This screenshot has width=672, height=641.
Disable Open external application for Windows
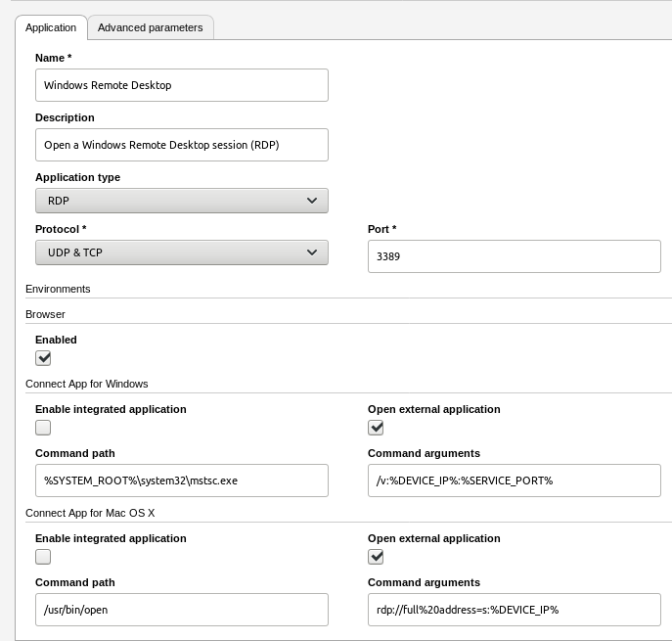click(376, 428)
